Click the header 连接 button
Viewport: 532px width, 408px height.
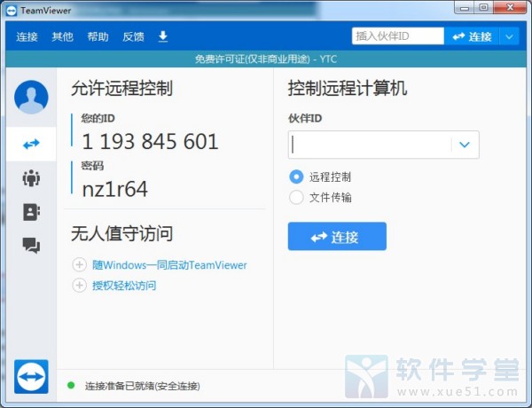(x=472, y=36)
